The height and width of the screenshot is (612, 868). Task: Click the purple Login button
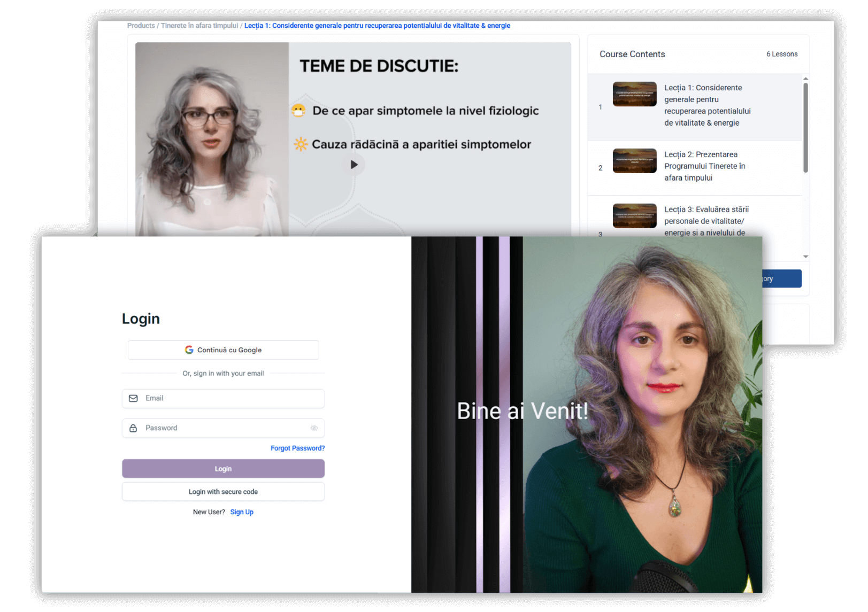[x=223, y=469]
